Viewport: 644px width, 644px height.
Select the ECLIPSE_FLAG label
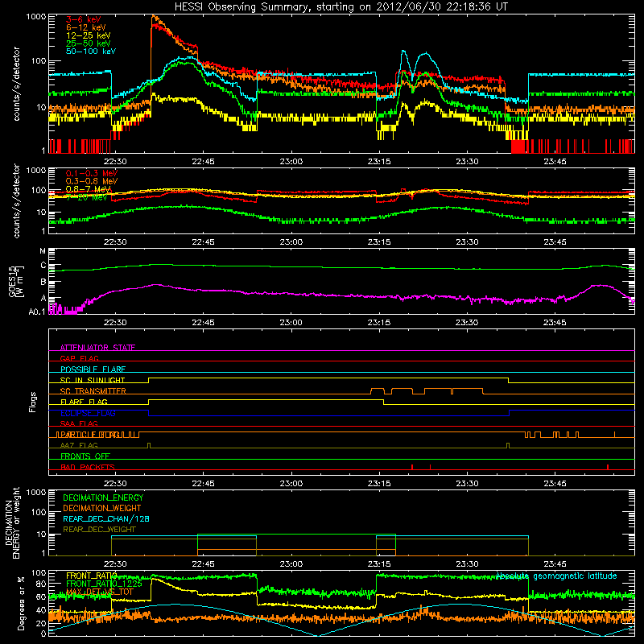tap(88, 413)
